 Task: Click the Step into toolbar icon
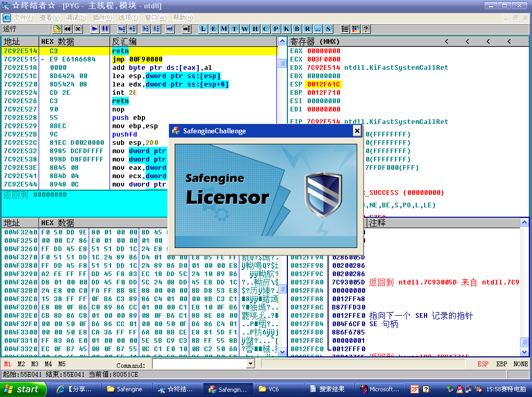point(122,29)
